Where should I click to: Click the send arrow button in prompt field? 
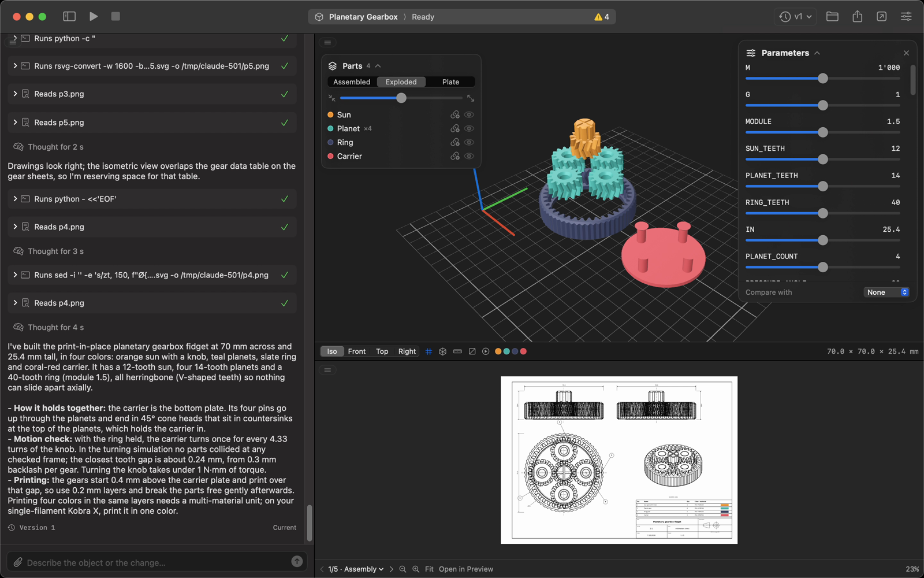297,561
